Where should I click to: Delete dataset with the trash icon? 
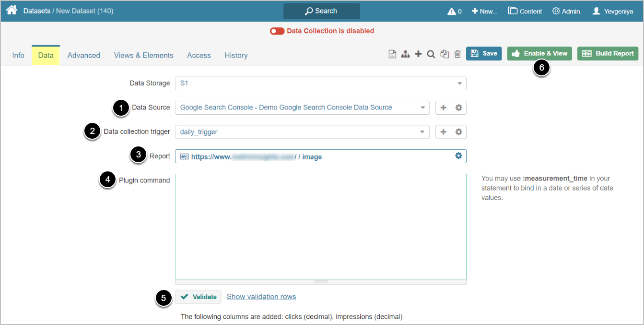pyautogui.click(x=457, y=54)
